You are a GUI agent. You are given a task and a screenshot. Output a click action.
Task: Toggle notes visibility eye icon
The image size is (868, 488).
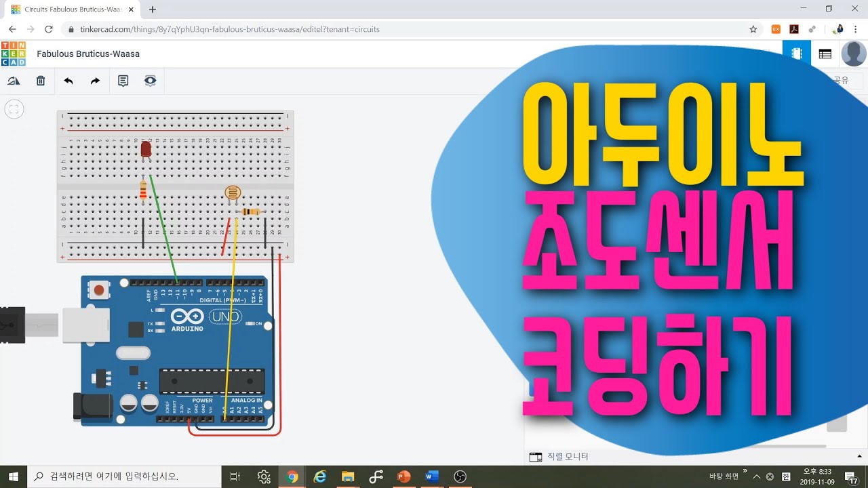tap(150, 81)
